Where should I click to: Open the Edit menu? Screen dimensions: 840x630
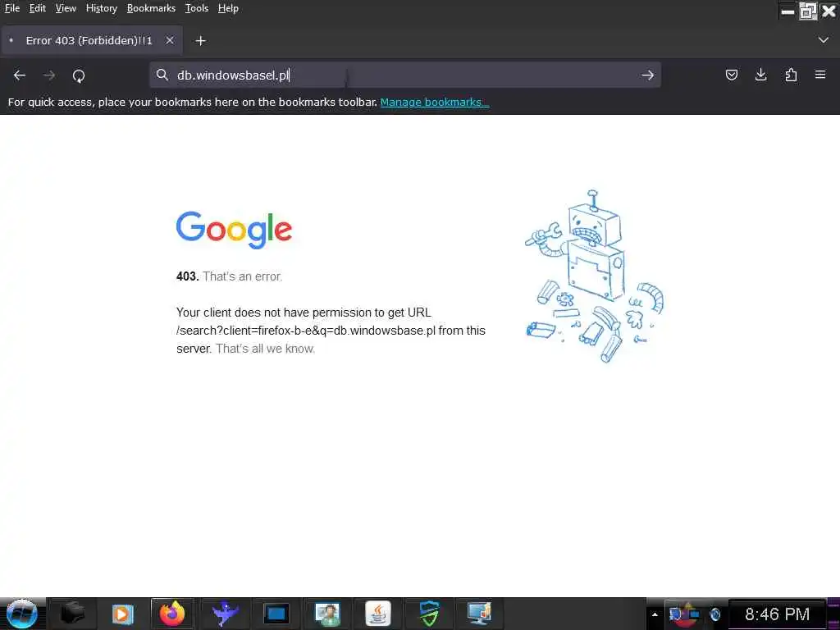click(38, 8)
